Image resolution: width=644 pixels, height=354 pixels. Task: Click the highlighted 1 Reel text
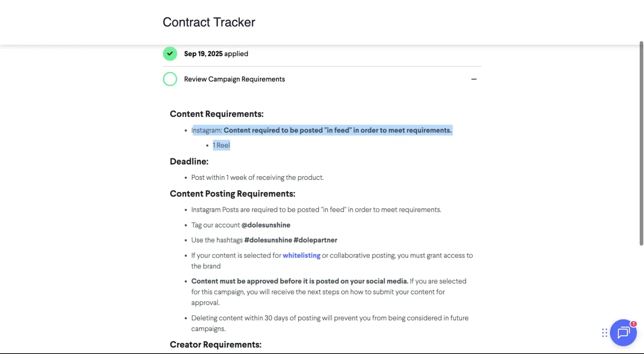point(221,145)
